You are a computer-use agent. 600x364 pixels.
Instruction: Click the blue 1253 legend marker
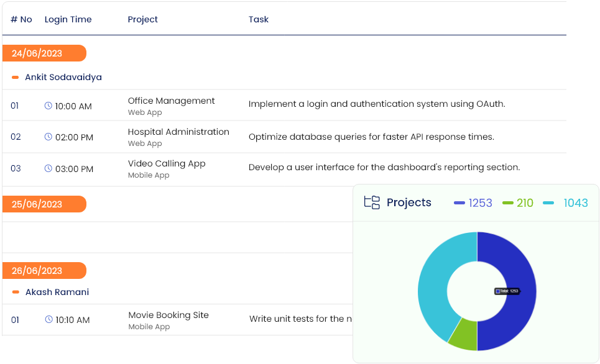coord(459,203)
